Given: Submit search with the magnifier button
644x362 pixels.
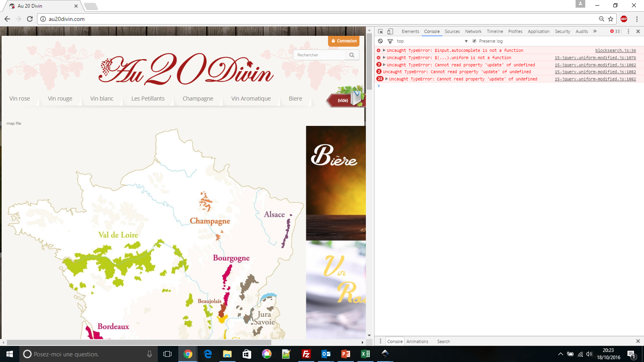Looking at the screenshot, I should coord(352,55).
